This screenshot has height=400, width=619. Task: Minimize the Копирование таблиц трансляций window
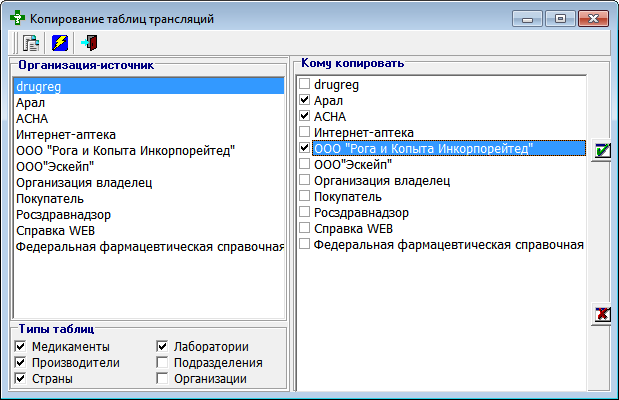click(x=527, y=19)
